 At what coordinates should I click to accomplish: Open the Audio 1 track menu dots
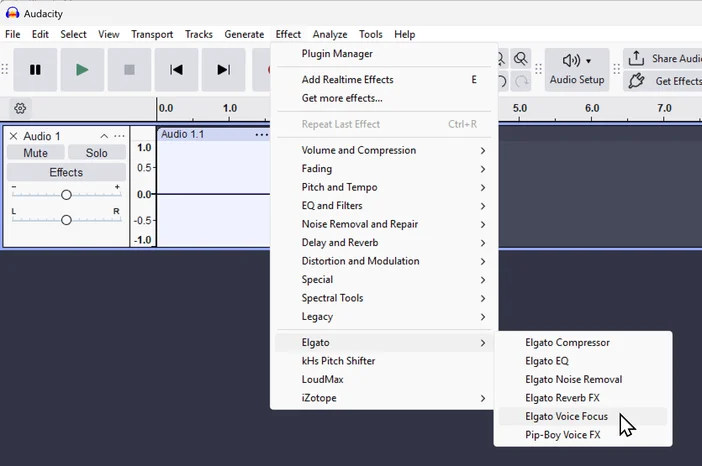[119, 136]
